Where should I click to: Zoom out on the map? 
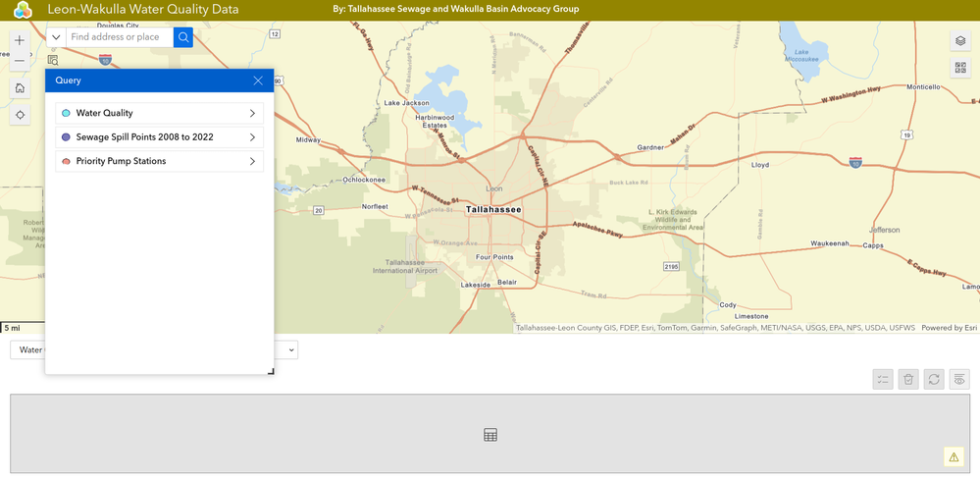(20, 61)
